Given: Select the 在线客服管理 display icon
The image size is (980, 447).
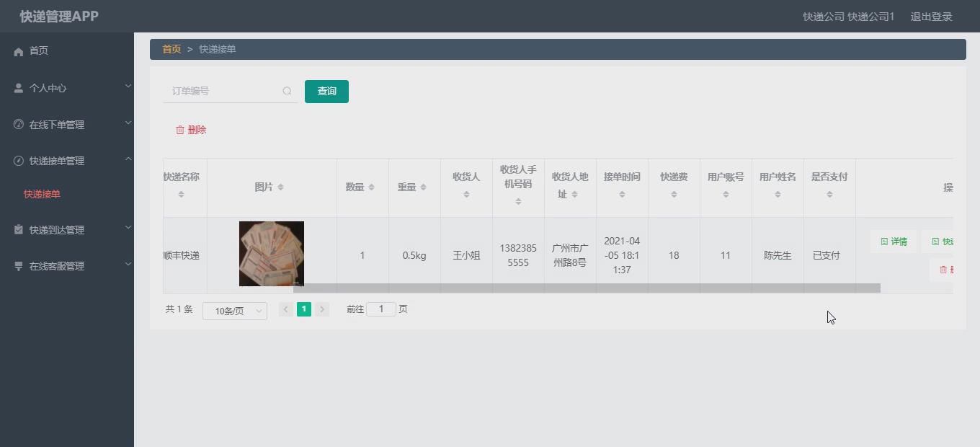Looking at the screenshot, I should click(x=17, y=265).
